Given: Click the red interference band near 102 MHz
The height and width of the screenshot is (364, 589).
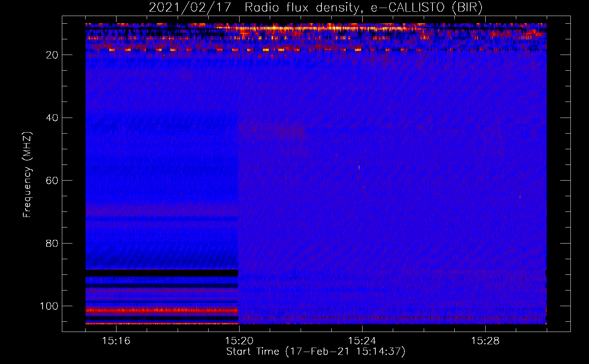Looking at the screenshot, I should [x=162, y=310].
